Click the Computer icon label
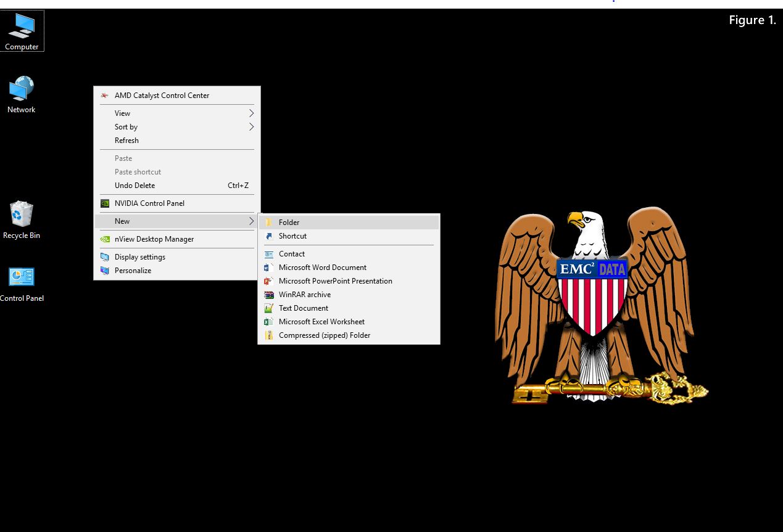This screenshot has width=783, height=532. click(x=22, y=47)
